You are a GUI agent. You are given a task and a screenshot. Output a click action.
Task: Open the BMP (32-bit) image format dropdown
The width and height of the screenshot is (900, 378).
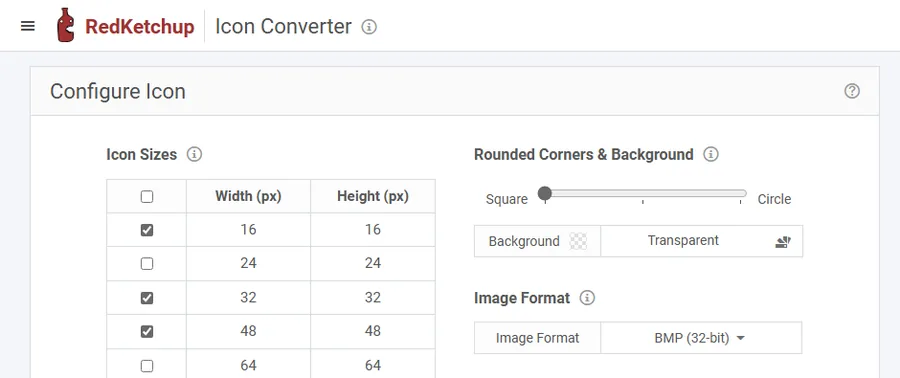pos(700,338)
